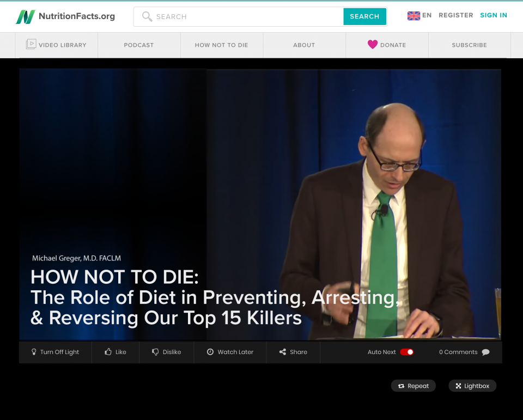Screen dimensions: 523x420
Task: Enable Repeat for the video
Action: (x=413, y=386)
